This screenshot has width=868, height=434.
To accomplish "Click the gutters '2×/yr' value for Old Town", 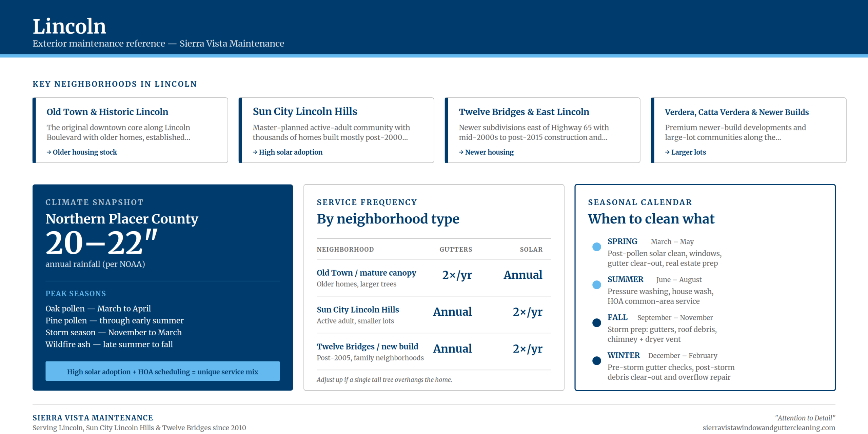I will click(457, 275).
